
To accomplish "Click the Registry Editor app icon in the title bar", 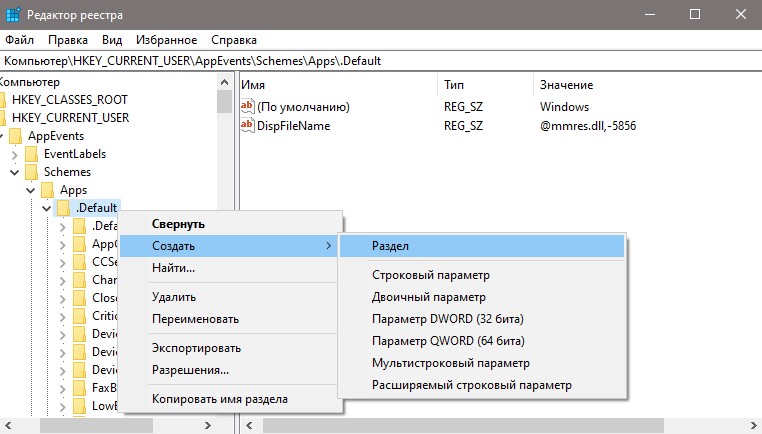I will point(13,15).
